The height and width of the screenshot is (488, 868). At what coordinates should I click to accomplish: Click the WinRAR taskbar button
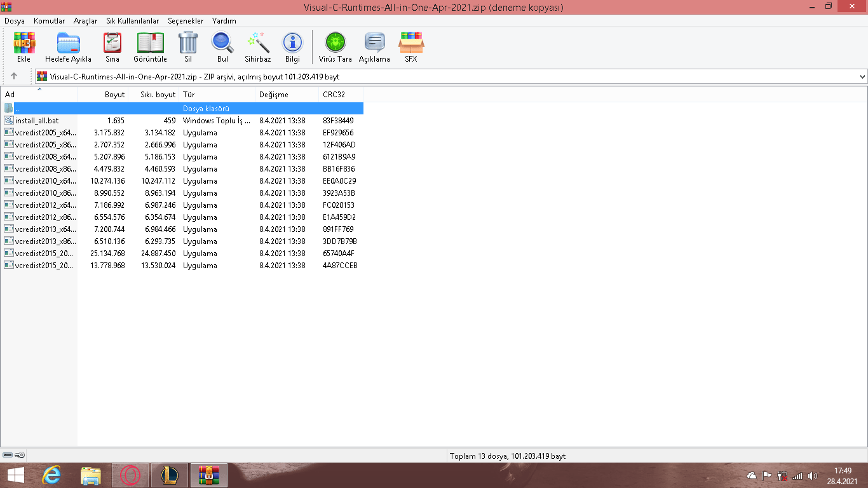[x=209, y=475]
